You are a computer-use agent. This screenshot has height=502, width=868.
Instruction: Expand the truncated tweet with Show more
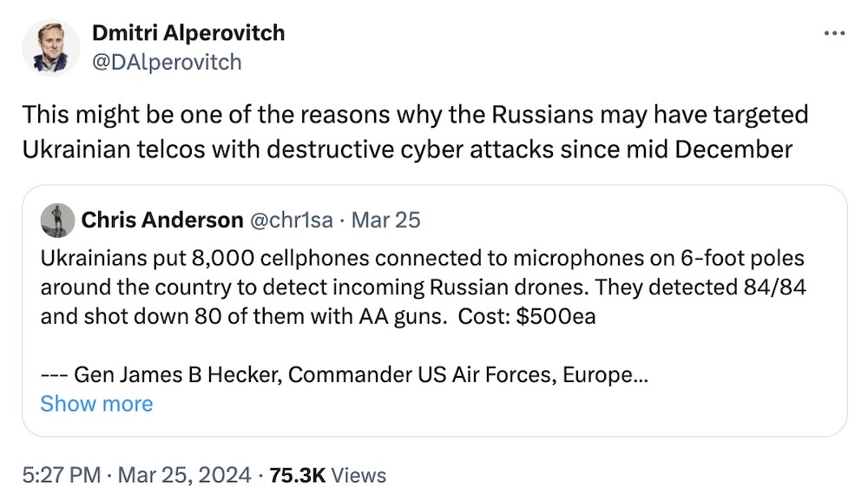[96, 403]
